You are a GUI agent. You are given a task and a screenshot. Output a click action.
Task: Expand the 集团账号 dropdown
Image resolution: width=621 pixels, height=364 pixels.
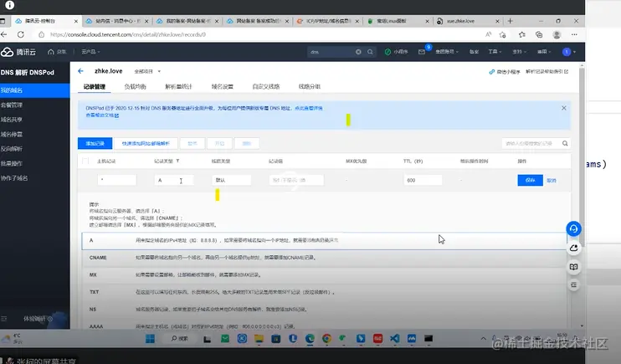pos(447,52)
